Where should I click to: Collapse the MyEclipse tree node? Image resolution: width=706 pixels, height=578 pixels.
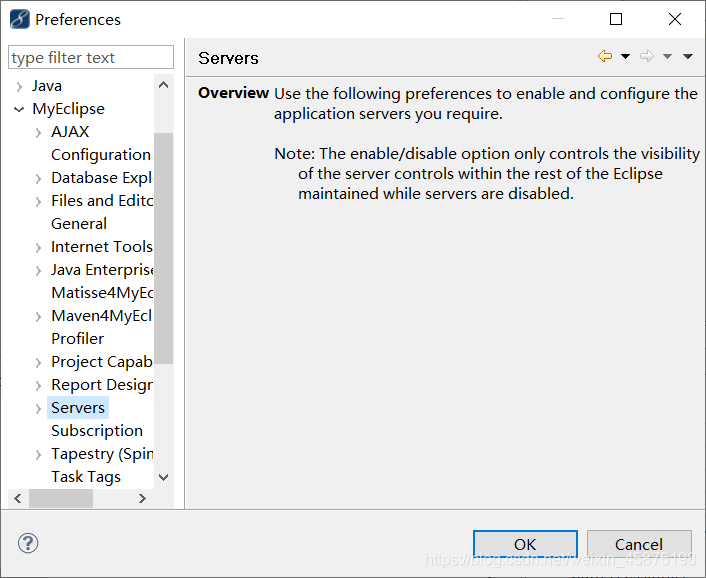(19, 109)
